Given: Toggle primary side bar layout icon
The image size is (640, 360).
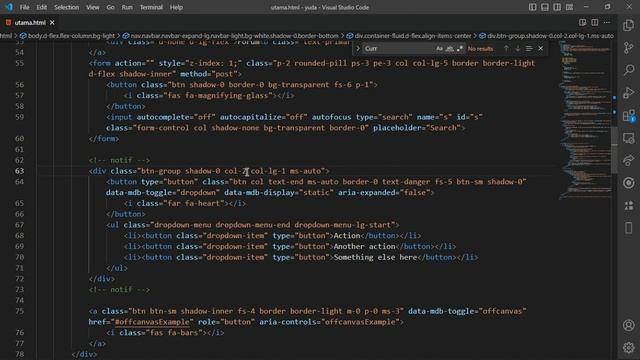Looking at the screenshot, I should 532,7.
